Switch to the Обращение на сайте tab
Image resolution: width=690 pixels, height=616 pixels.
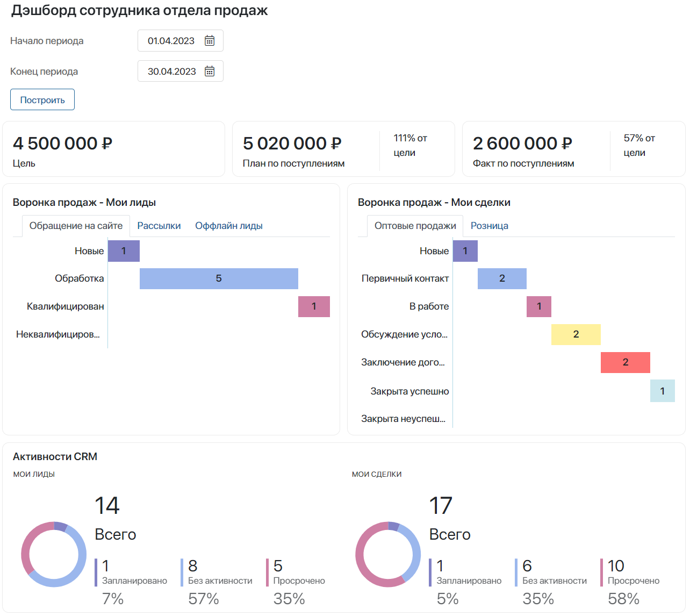[x=76, y=226]
